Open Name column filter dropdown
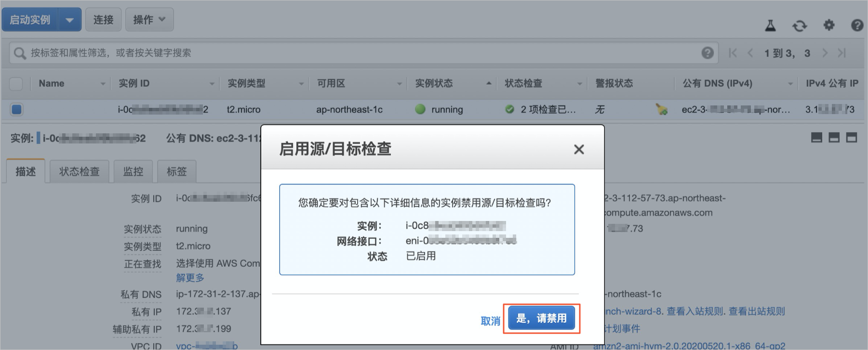868x350 pixels. (x=103, y=84)
